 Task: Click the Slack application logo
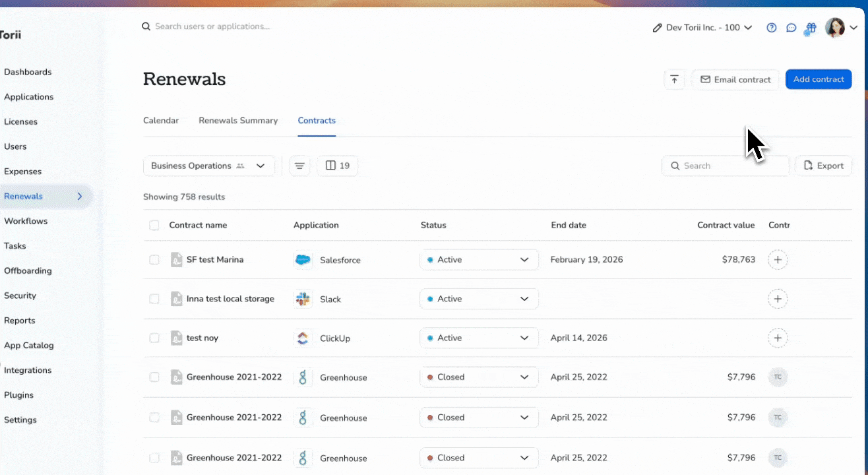click(x=303, y=299)
